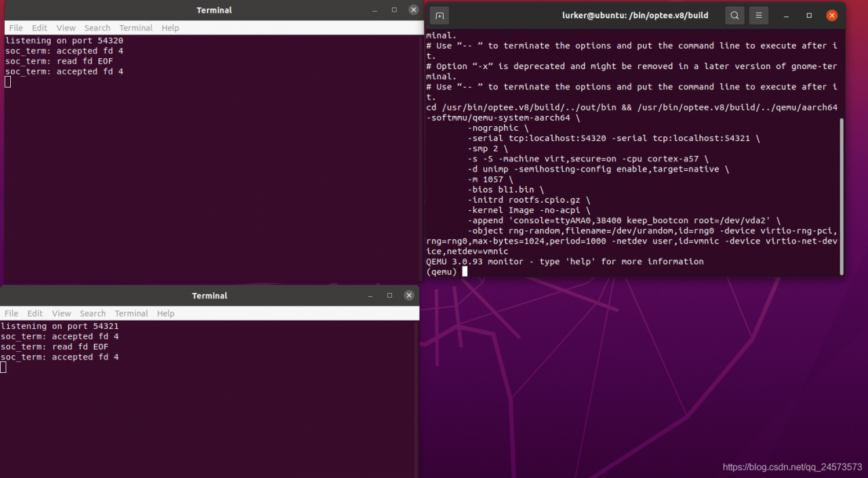Image resolution: width=868 pixels, height=478 pixels.
Task: Open Edit menu in port 54320 Terminal
Action: click(39, 28)
